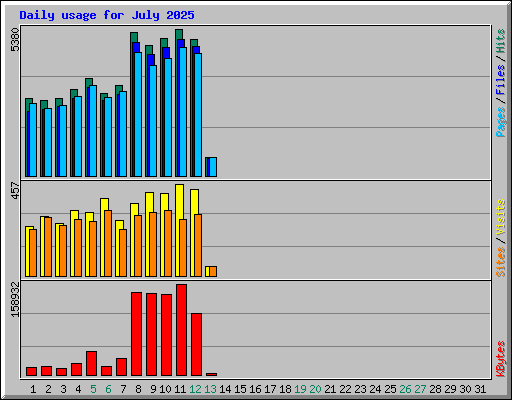
Task: Click the red KBytes bar for day 8
Action: tap(136, 334)
